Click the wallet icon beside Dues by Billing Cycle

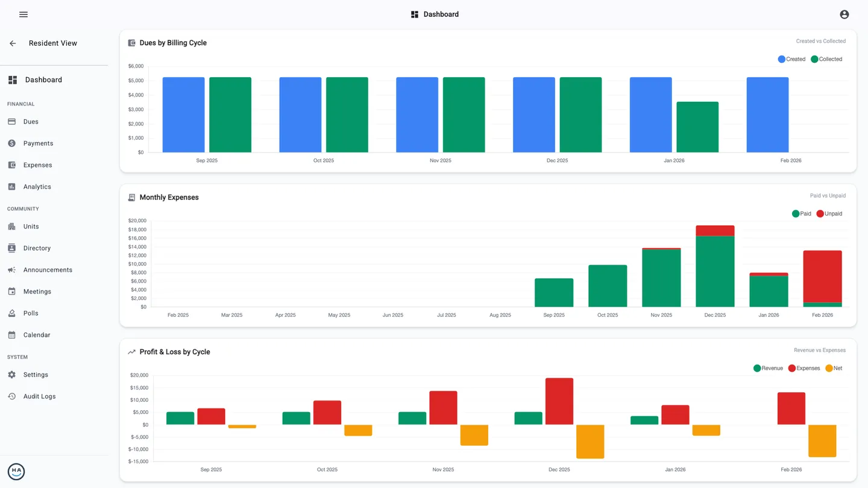tap(131, 43)
